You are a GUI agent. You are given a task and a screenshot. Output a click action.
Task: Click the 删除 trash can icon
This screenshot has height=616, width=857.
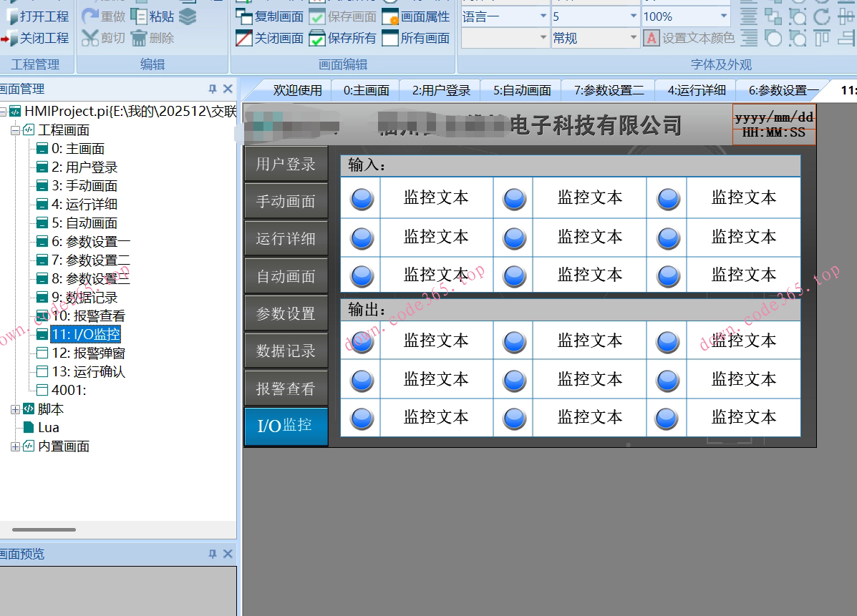click(x=139, y=38)
